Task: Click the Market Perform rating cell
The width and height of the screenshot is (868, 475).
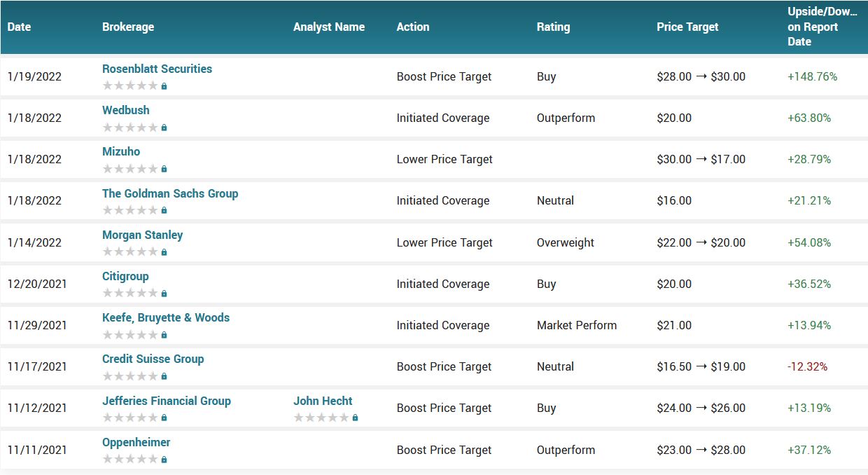Action: tap(577, 325)
